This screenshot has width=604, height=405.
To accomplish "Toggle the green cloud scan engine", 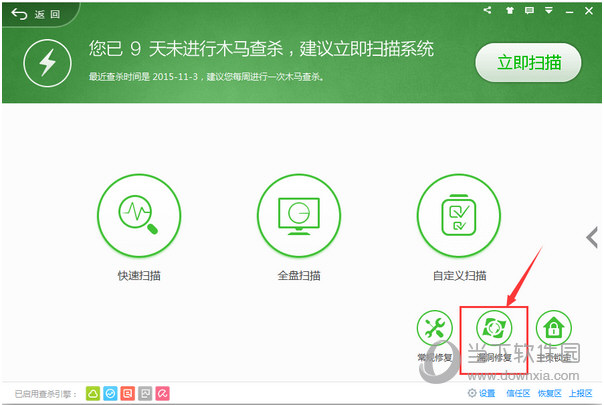I will coord(93,393).
